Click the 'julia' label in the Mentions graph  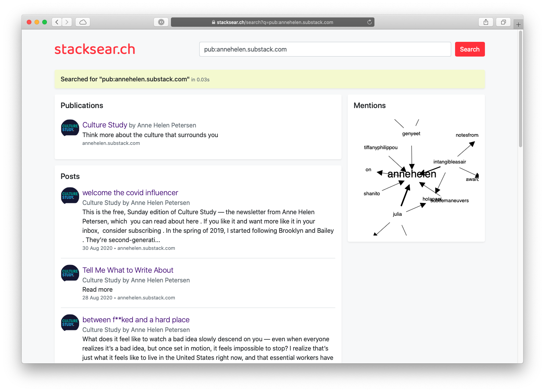tap(397, 213)
